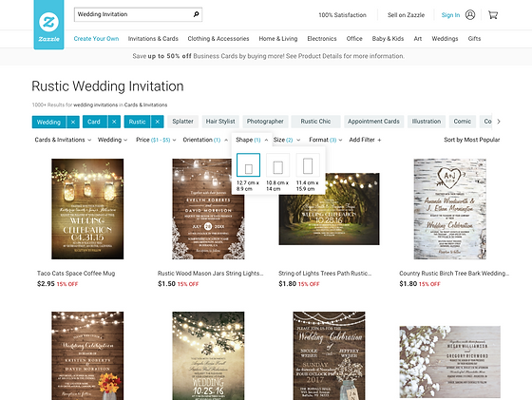This screenshot has width=532, height=400.
Task: Open the Weddings menu
Action: pos(445,39)
